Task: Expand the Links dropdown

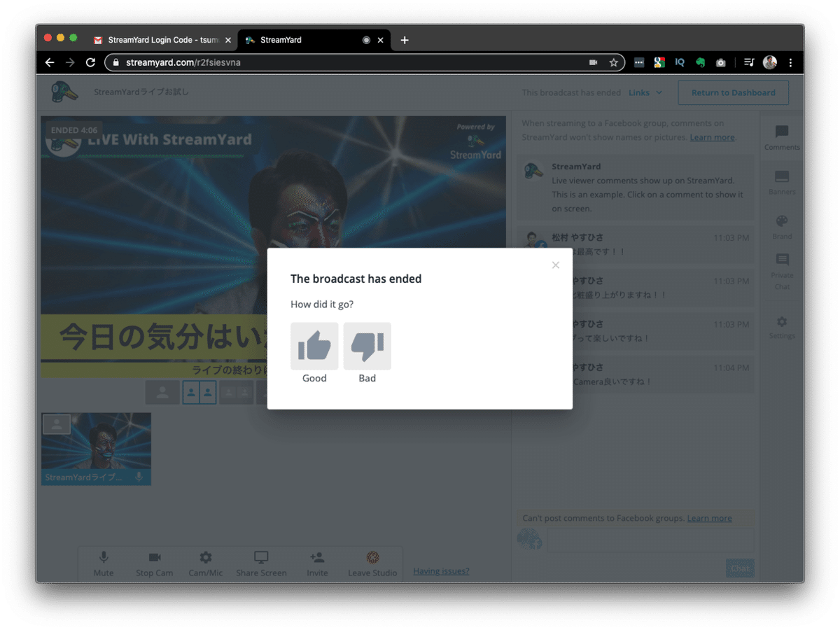Action: pos(645,92)
